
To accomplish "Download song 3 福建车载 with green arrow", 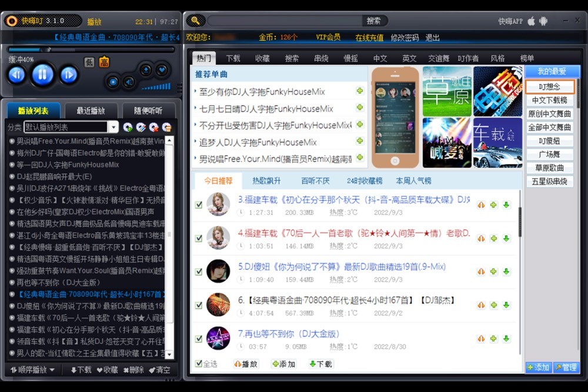I will pos(507,205).
